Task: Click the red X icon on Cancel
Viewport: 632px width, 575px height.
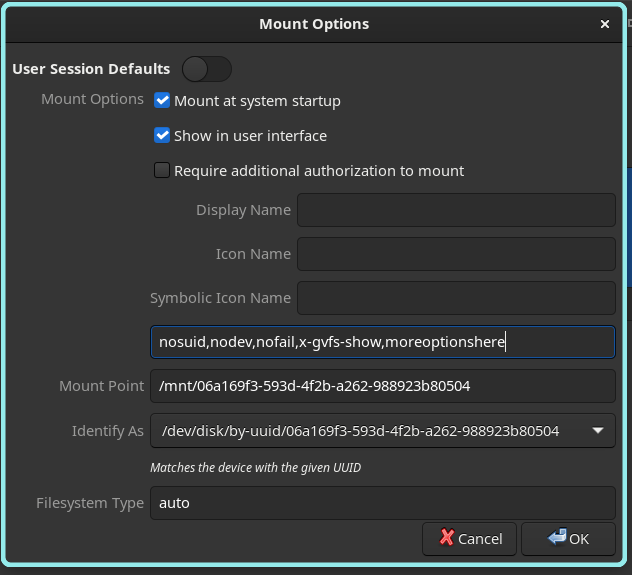Action: [447, 537]
